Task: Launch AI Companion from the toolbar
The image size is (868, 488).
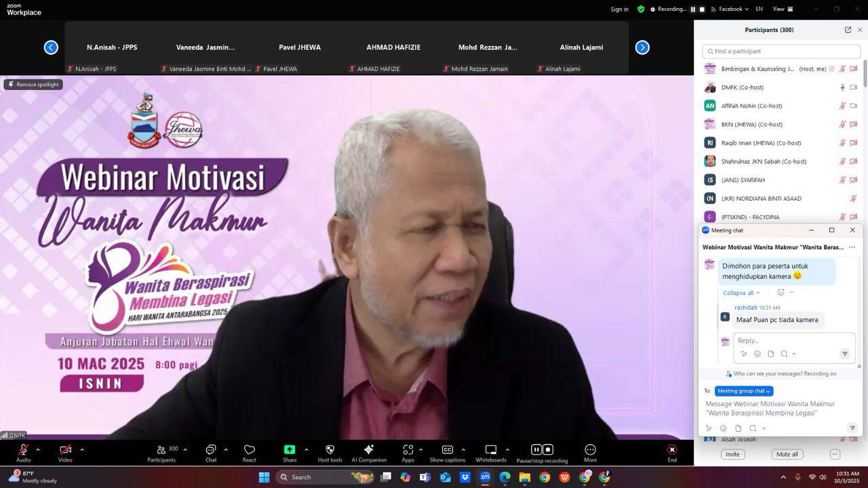Action: [369, 451]
